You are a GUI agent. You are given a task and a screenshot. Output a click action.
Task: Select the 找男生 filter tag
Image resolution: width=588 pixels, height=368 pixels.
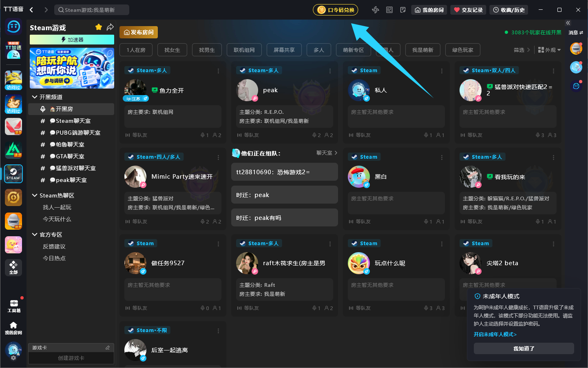(x=207, y=50)
